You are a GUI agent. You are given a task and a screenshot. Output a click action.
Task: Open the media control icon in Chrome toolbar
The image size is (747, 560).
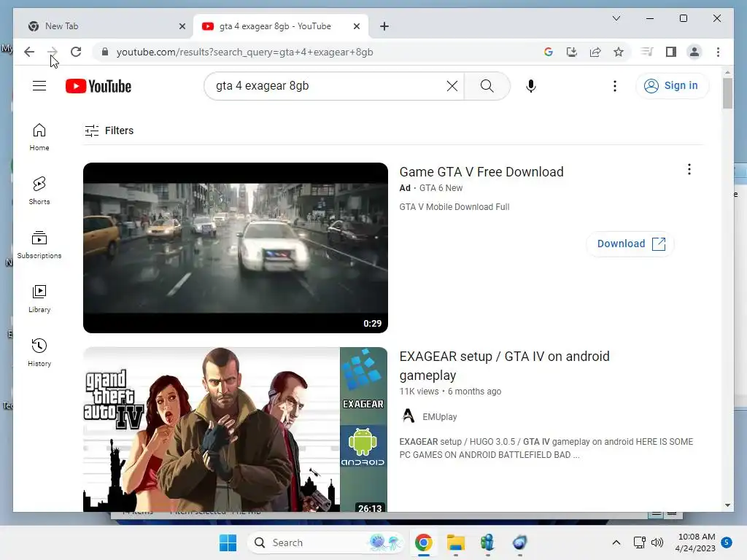coord(647,52)
